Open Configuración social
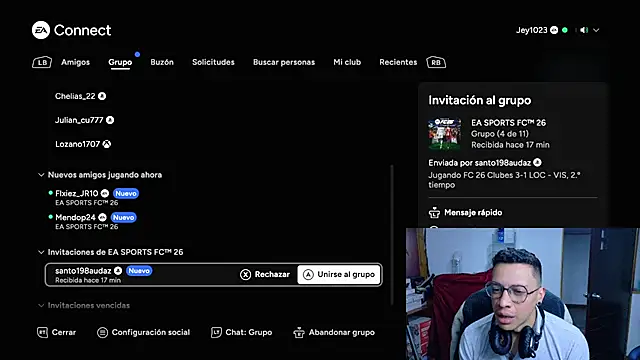The image size is (640, 360). (144, 333)
